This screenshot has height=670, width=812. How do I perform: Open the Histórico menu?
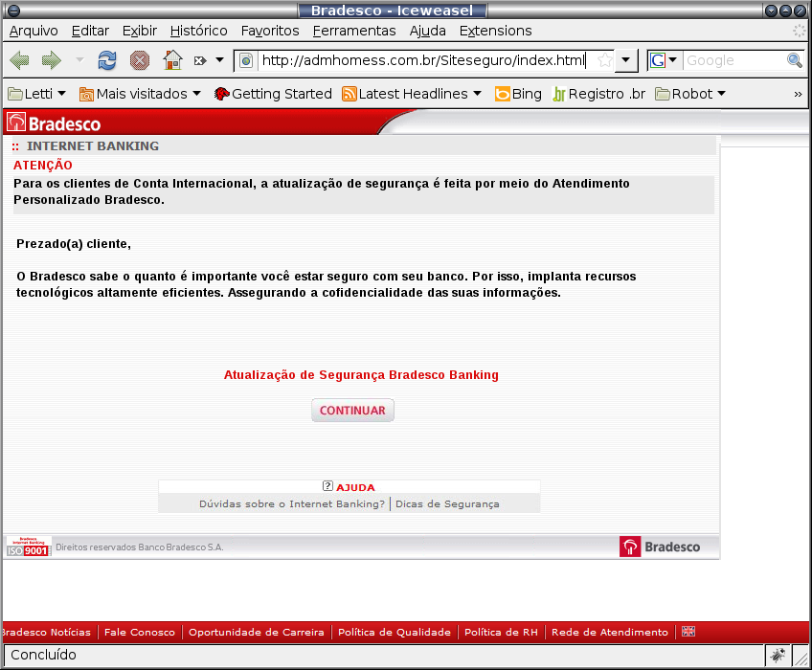(199, 31)
